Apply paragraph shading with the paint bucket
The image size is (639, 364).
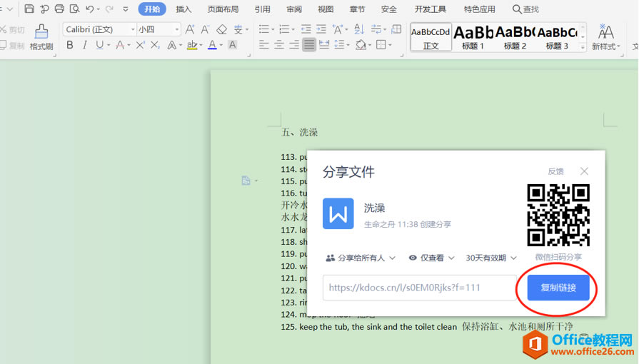[x=361, y=45]
